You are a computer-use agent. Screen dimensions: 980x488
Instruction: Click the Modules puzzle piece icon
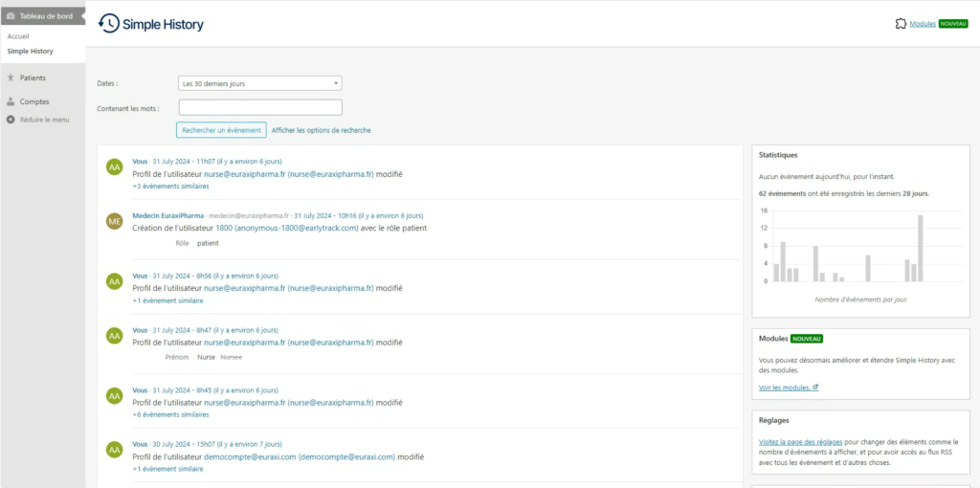[x=901, y=24]
